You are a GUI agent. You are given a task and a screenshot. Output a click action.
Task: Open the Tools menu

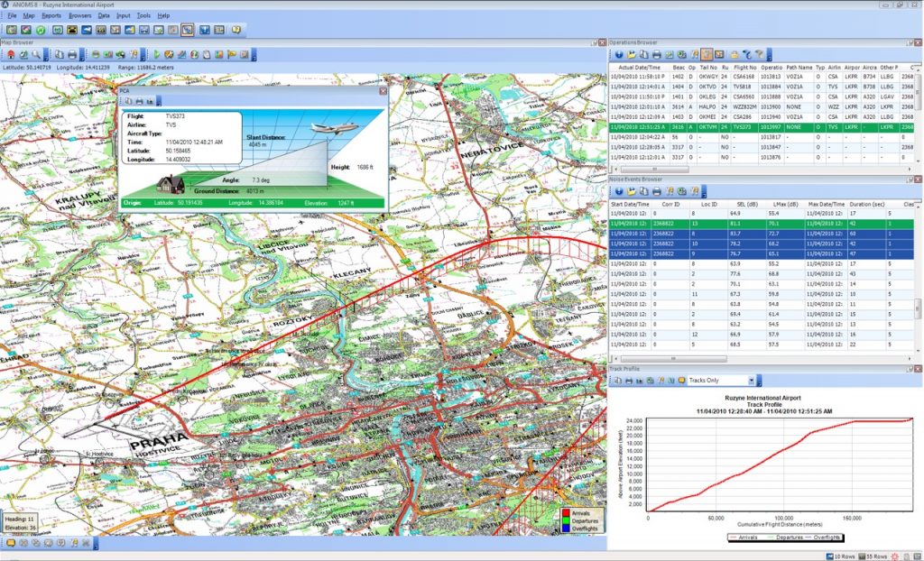(x=143, y=15)
